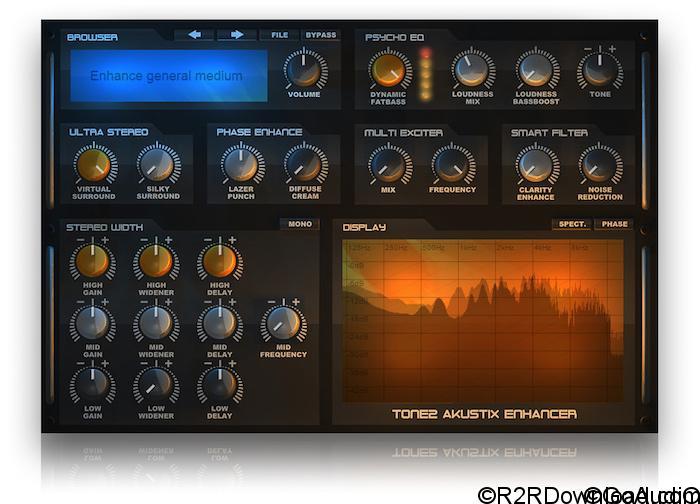Click the Dynamic Fatbass knob
Image resolution: width=700 pixels, height=504 pixels.
point(389,69)
